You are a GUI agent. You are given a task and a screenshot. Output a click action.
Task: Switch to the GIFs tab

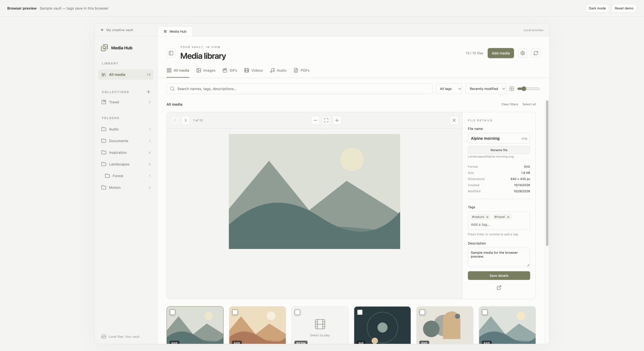tap(230, 71)
